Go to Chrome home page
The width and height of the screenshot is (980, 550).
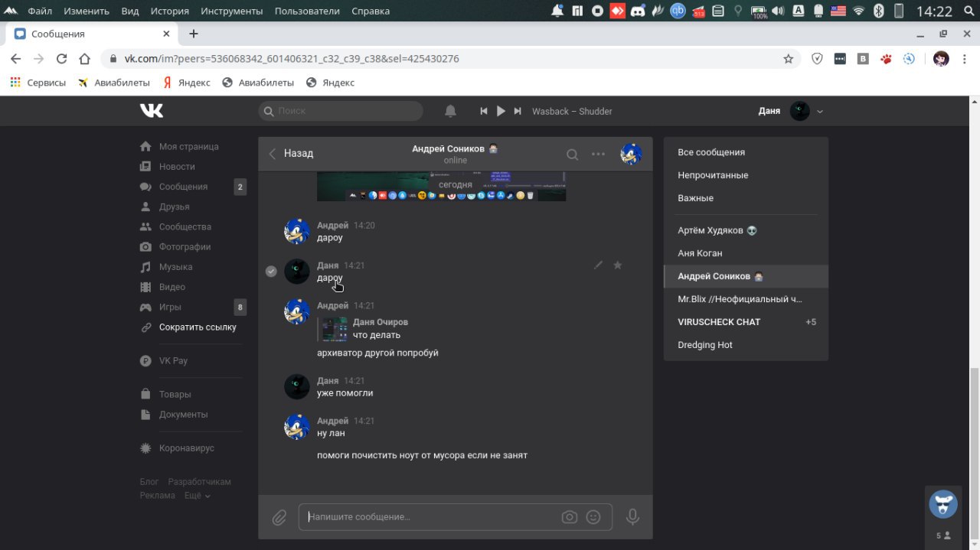click(x=85, y=59)
